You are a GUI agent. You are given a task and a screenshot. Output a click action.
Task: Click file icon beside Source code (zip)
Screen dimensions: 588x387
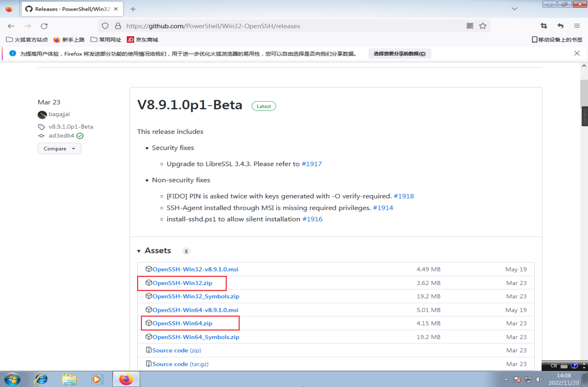(x=148, y=350)
